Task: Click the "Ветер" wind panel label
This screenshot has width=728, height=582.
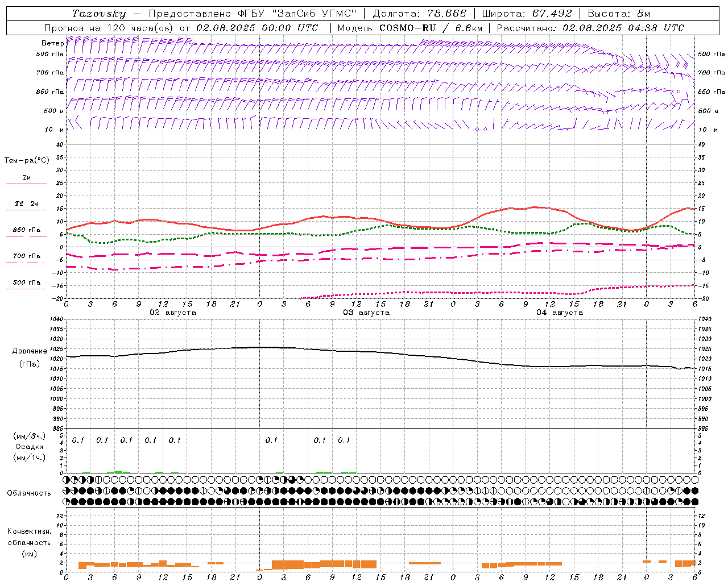Action: (x=52, y=43)
